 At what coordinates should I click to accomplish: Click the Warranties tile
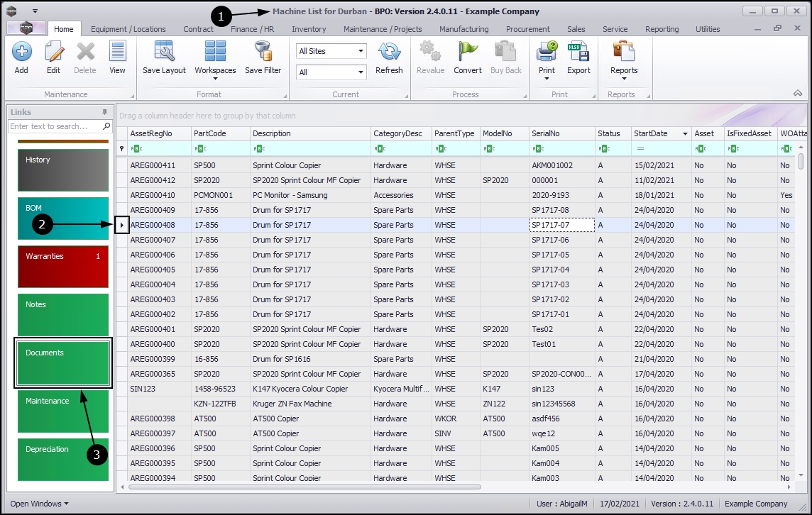pos(62,267)
